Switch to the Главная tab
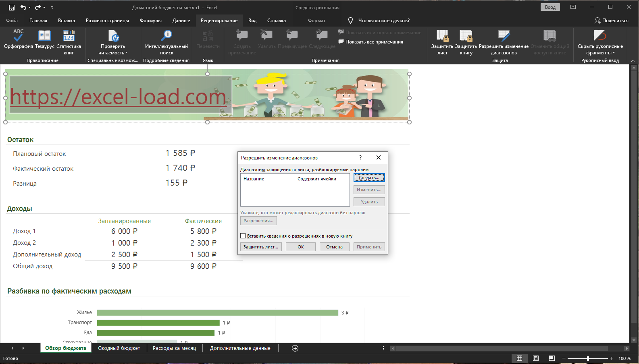639x364 pixels. 38,21
